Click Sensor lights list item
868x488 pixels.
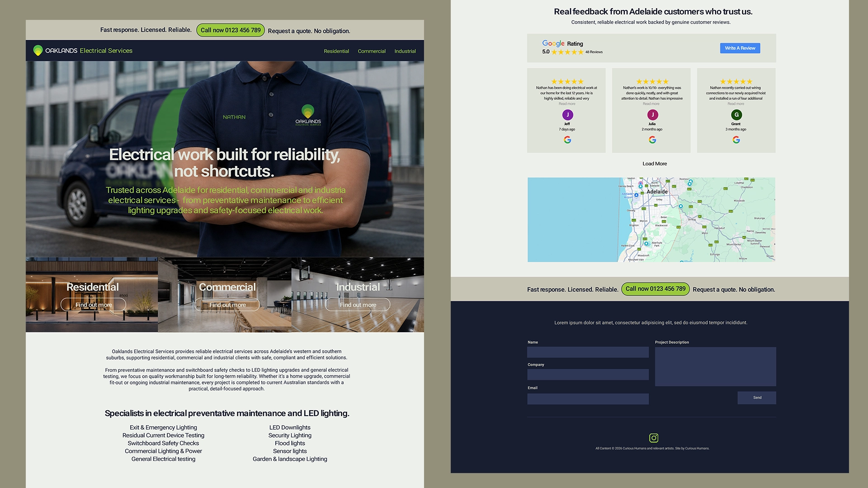point(290,451)
